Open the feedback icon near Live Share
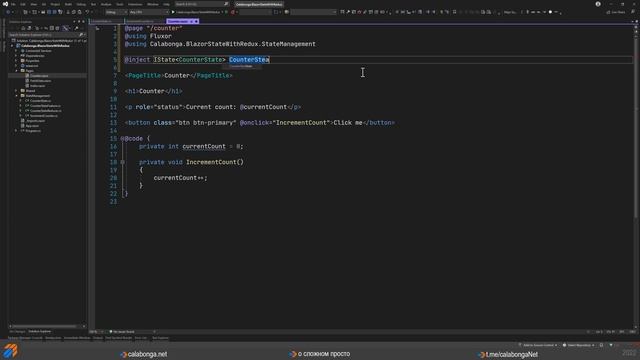The image size is (640, 360). tap(633, 12)
